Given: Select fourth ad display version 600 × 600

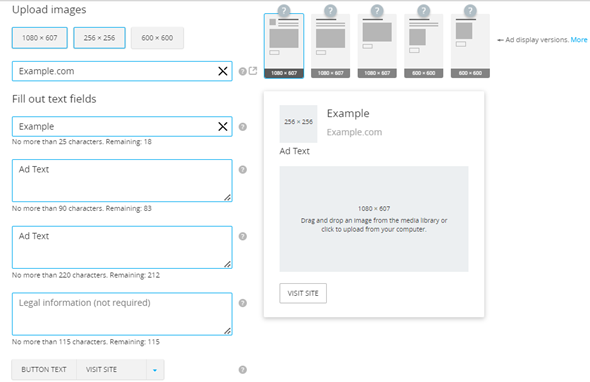Looking at the screenshot, I should (424, 46).
